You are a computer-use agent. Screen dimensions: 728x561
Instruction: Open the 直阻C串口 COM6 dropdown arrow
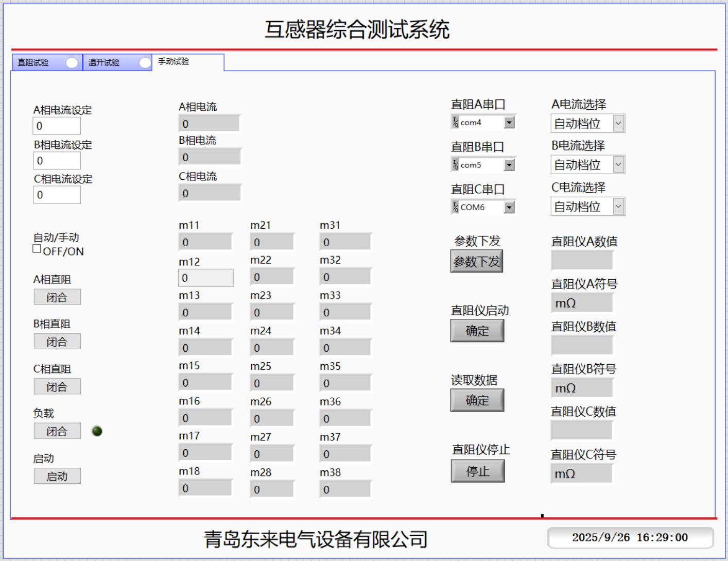coord(509,207)
